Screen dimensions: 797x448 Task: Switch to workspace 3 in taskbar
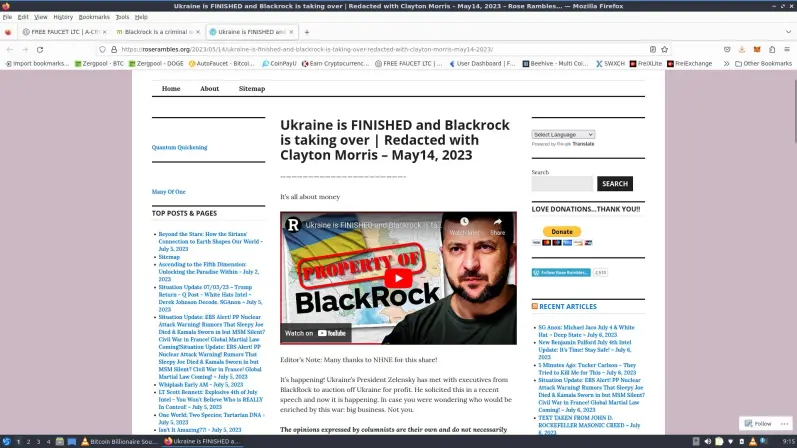point(38,442)
